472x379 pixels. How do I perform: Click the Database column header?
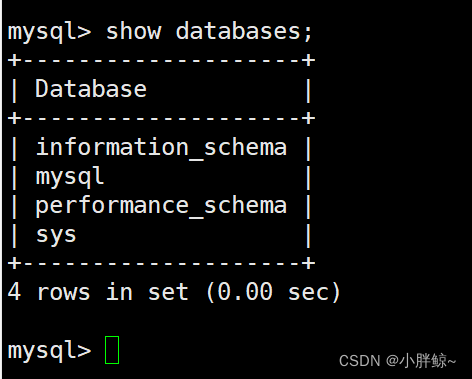pyautogui.click(x=91, y=89)
